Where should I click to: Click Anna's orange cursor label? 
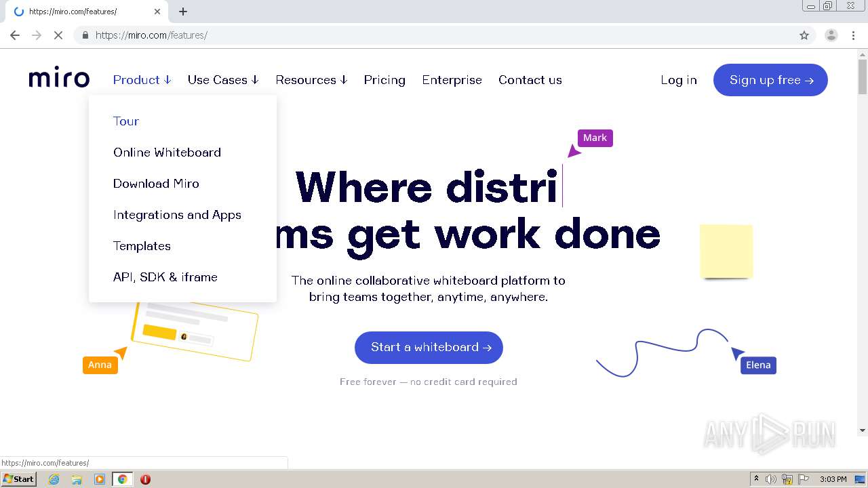point(100,365)
